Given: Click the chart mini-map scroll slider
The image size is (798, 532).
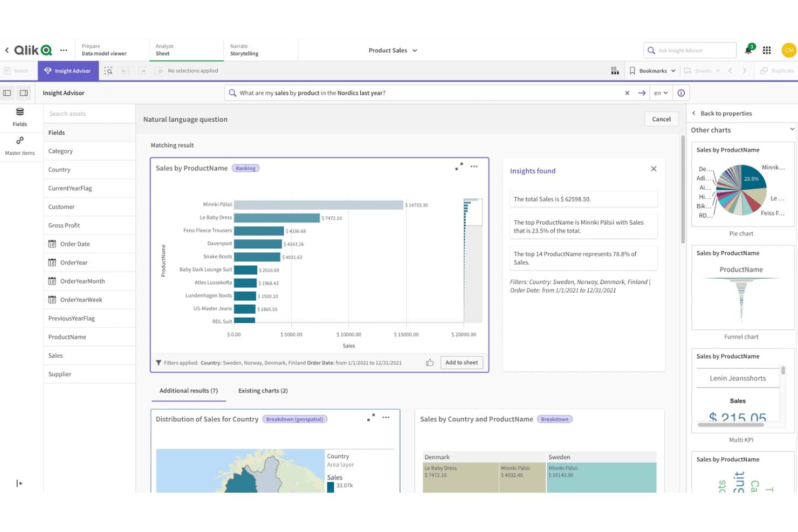Looking at the screenshot, I should pos(473,212).
